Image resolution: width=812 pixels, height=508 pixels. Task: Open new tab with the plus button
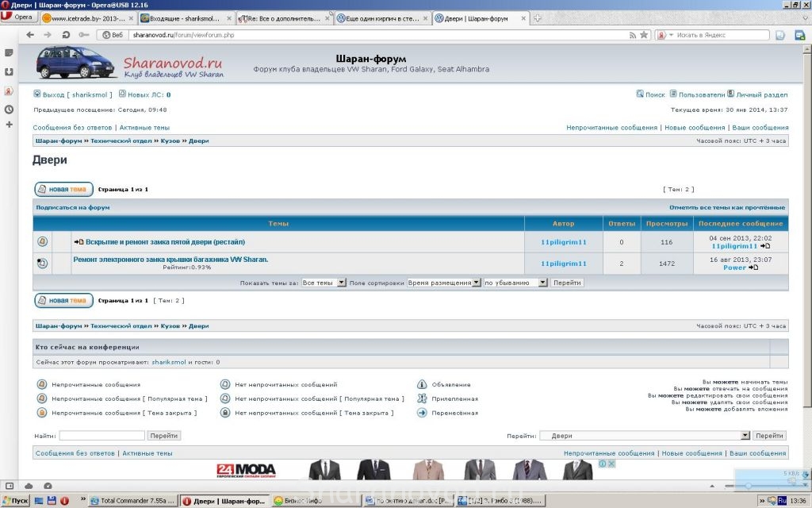[x=538, y=18]
